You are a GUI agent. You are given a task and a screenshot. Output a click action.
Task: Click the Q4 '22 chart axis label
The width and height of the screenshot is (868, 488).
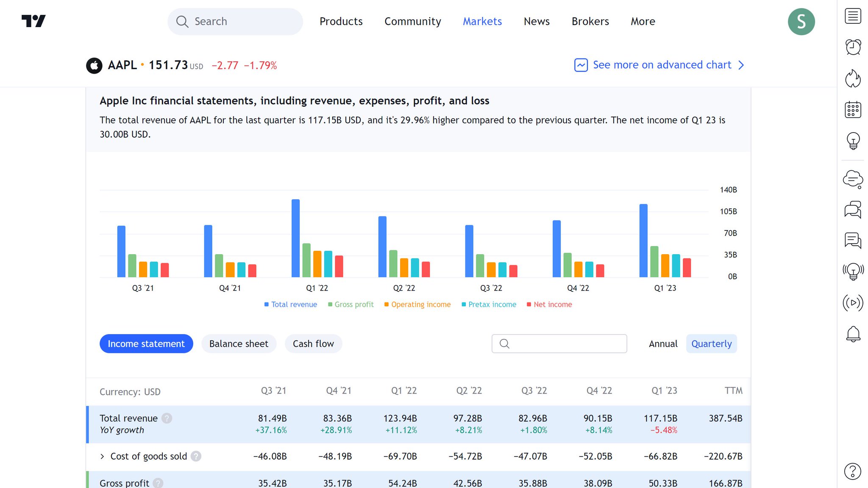coord(578,288)
